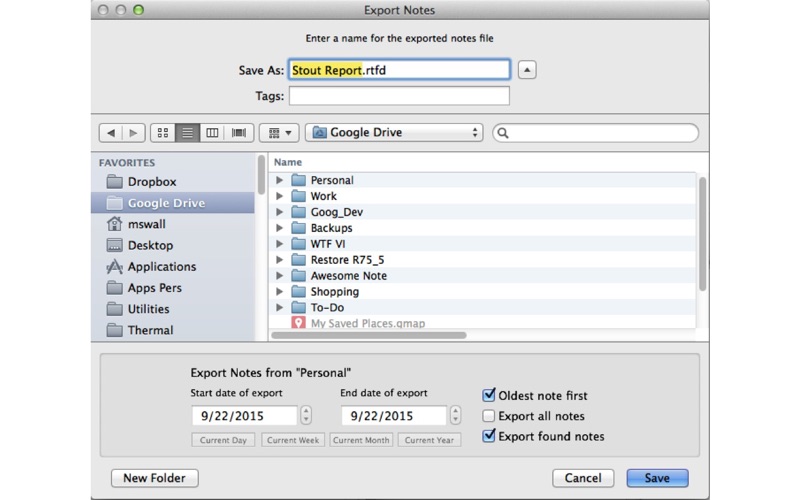Screen dimensions: 800x500
Task: Open the item arrangement menu
Action: tap(279, 133)
